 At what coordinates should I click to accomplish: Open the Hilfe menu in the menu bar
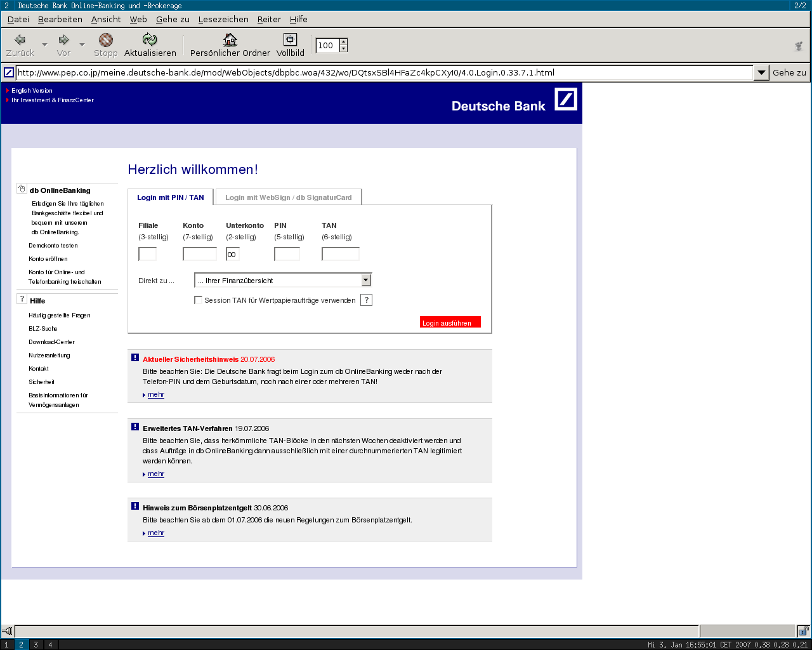coord(299,19)
